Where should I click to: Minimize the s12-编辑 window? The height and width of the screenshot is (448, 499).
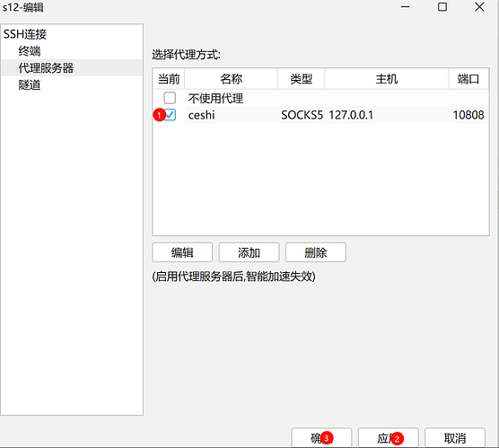[x=405, y=7]
